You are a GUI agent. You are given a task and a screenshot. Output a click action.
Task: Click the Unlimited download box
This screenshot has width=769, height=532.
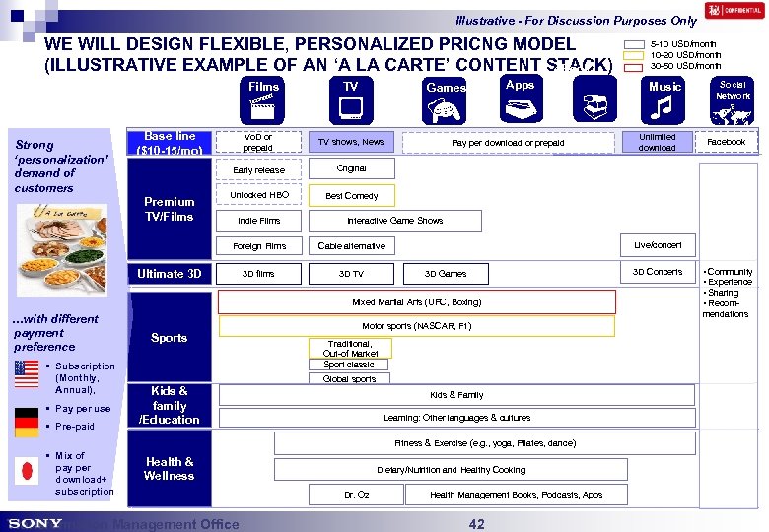pyautogui.click(x=658, y=142)
